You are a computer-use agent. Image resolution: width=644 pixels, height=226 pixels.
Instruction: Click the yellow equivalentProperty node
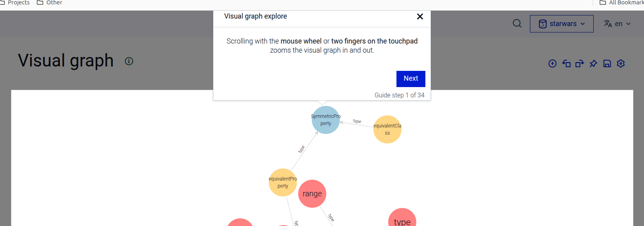[x=283, y=182]
